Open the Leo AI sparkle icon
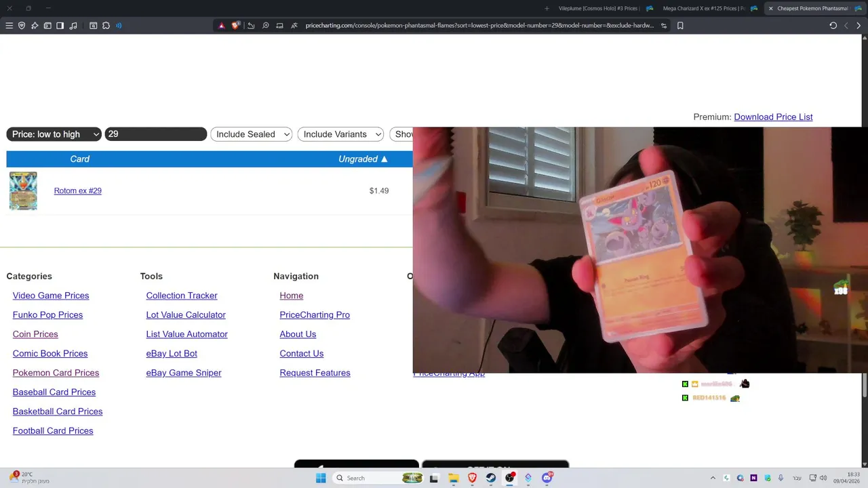This screenshot has width=868, height=488. (x=35, y=26)
